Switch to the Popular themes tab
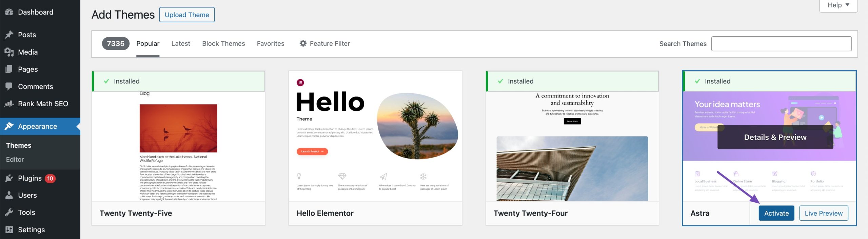This screenshot has width=868, height=239. point(148,44)
